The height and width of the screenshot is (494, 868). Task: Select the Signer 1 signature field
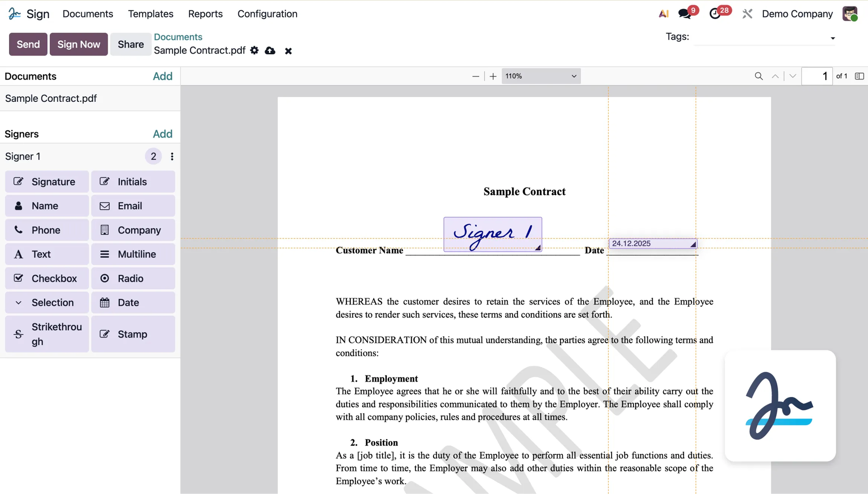coord(493,234)
